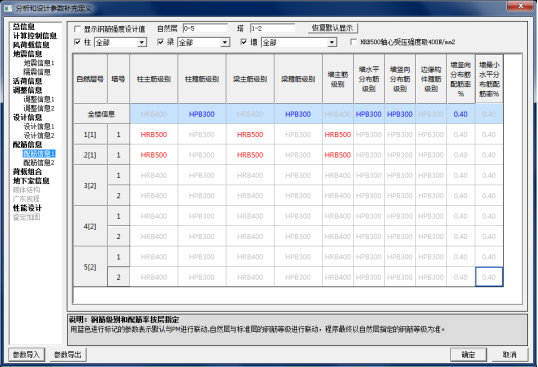Select the 地震信息 parent node

[27, 54]
